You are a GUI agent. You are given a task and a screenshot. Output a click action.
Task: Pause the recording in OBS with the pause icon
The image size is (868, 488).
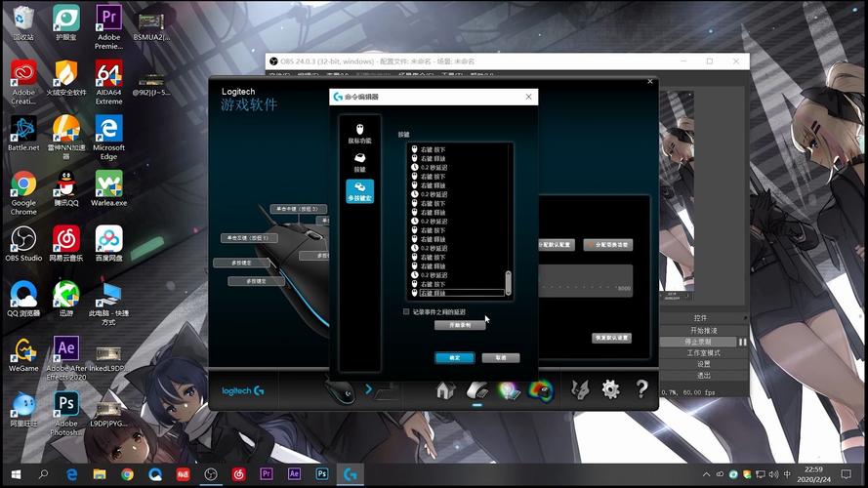tap(742, 342)
